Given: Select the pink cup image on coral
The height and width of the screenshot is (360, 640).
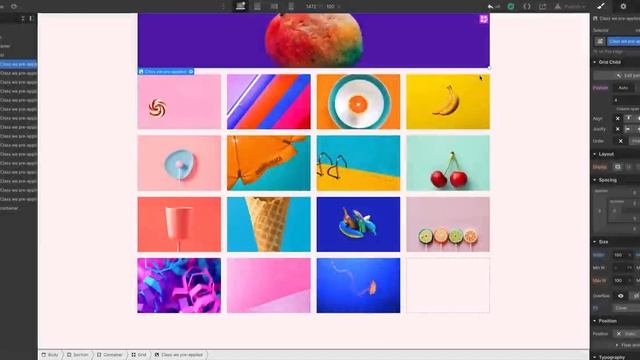Looking at the screenshot, I should (x=179, y=224).
